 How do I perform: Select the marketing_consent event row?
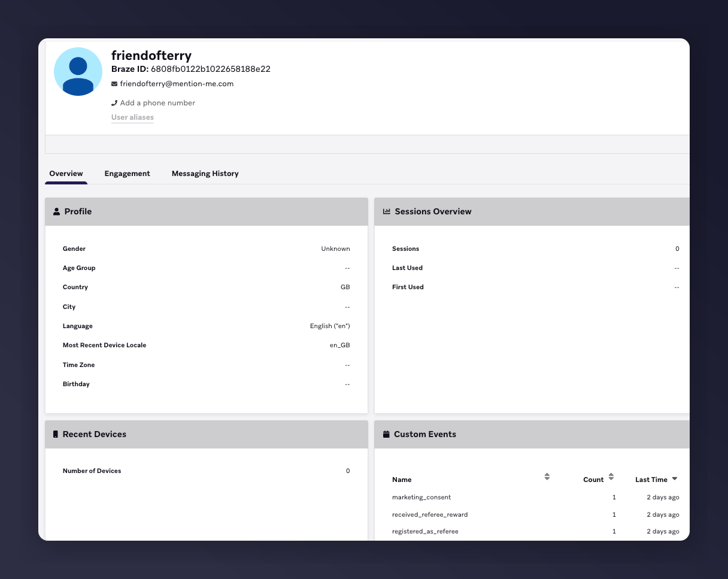536,497
